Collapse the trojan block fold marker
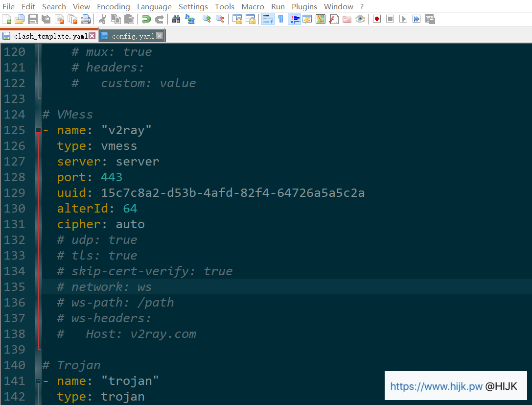This screenshot has width=532, height=405. click(38, 381)
